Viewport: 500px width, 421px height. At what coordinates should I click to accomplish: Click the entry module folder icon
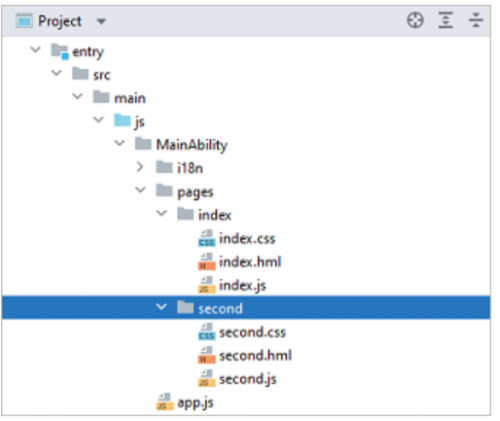click(60, 51)
